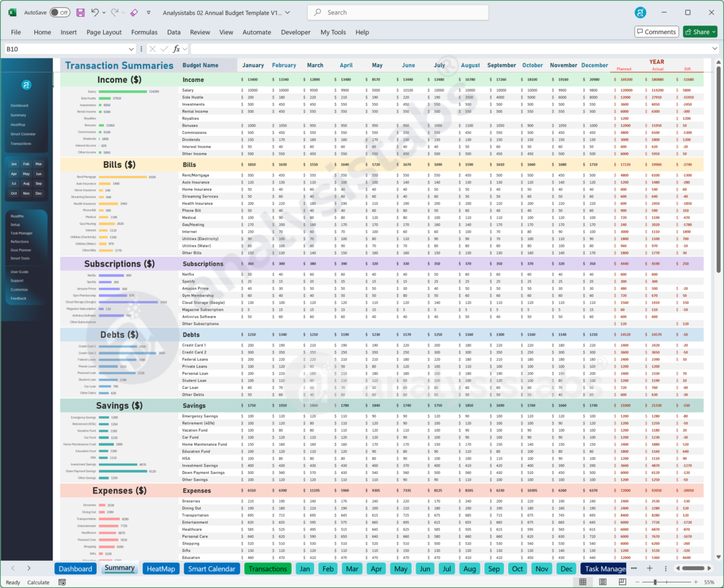Screen dimensions: 724x588
Task: Open the Name Box dropdown
Action: (131, 49)
